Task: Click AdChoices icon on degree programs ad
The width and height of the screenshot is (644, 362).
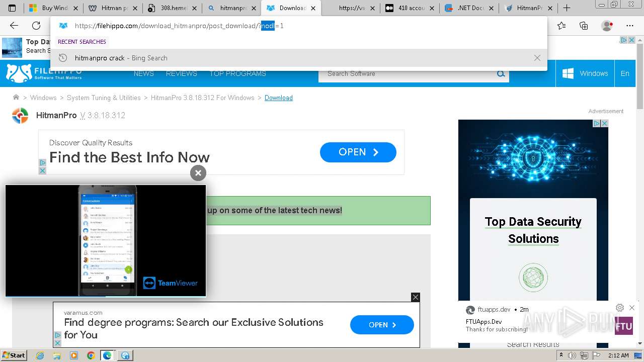Action: click(x=57, y=335)
